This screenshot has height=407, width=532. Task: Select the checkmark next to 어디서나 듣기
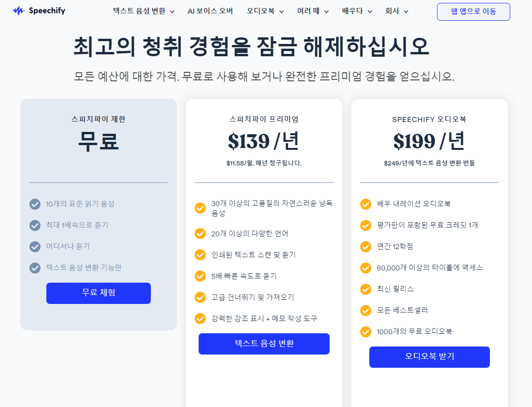35,246
